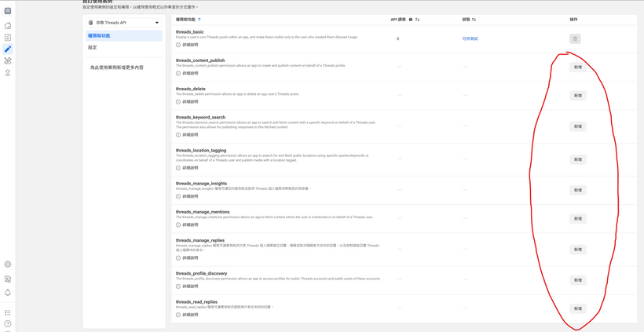Sort by 權限和功能 column header
The height and width of the screenshot is (332, 644).
click(188, 20)
